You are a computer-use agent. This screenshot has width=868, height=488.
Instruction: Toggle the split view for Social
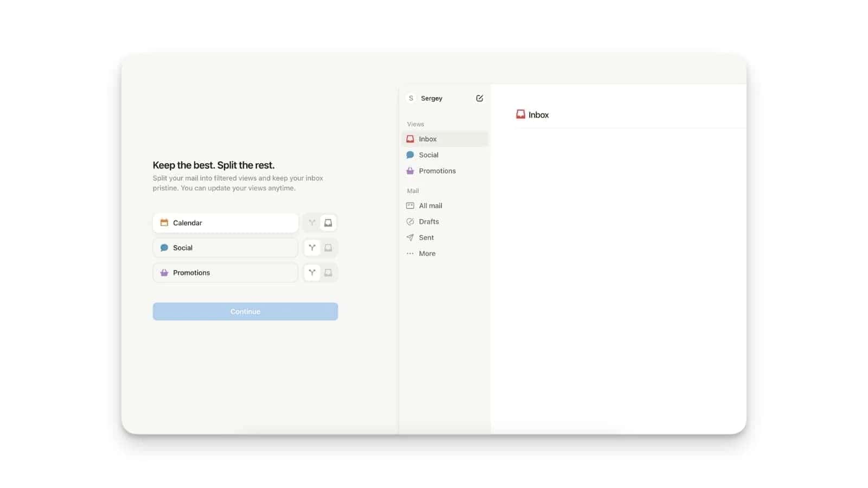click(328, 248)
